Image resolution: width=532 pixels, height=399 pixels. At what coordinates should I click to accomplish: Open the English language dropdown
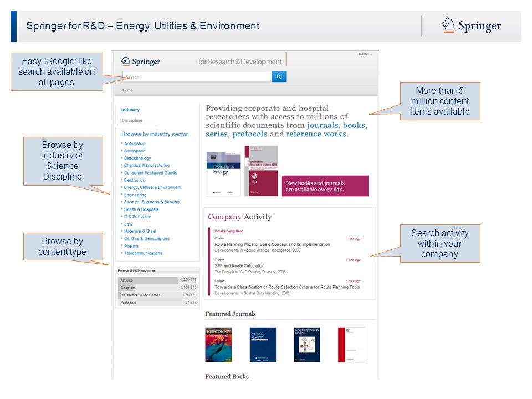[365, 54]
